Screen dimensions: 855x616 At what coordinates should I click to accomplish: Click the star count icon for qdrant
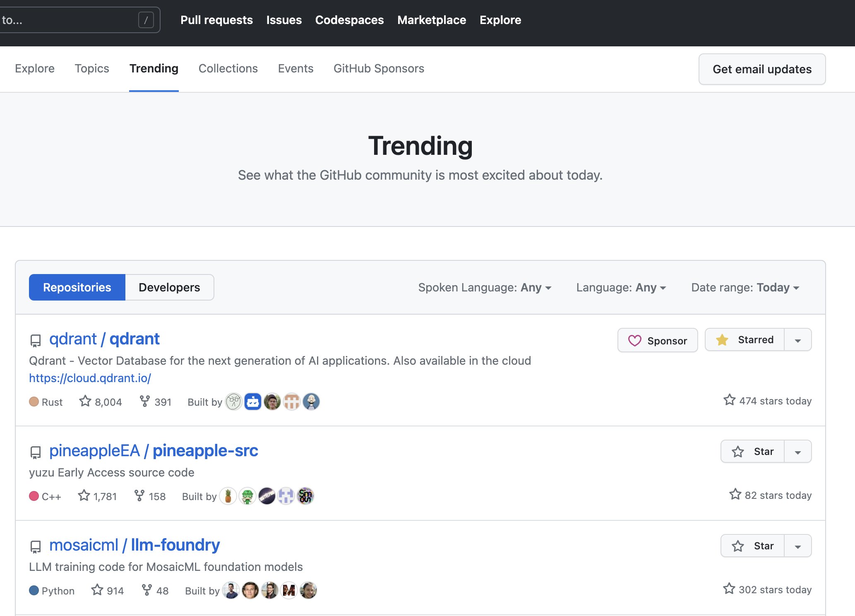tap(86, 401)
